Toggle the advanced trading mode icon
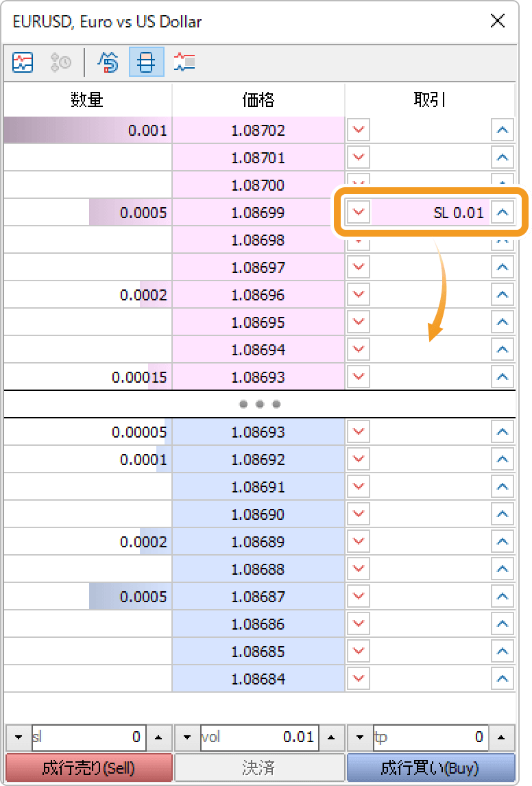532x786 pixels. point(108,62)
